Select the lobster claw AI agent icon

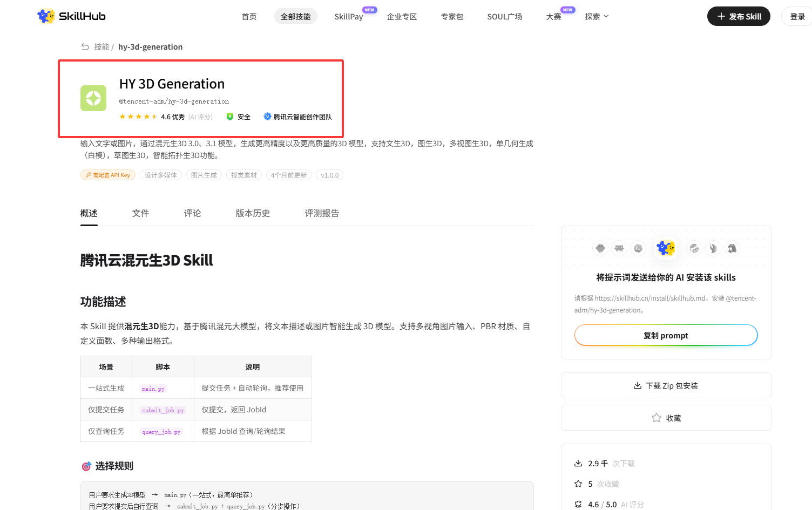pos(713,248)
